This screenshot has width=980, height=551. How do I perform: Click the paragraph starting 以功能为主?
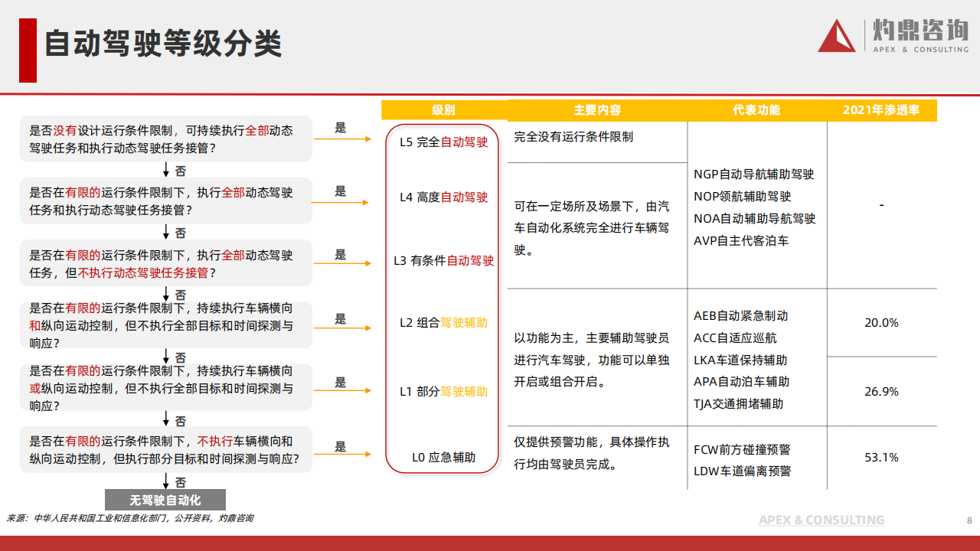point(591,359)
